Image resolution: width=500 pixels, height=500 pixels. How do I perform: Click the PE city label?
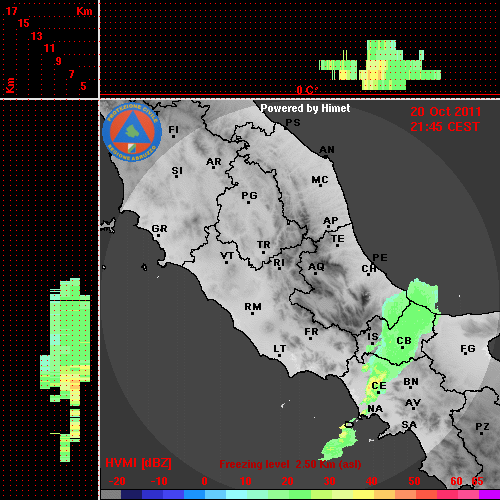[x=380, y=258]
